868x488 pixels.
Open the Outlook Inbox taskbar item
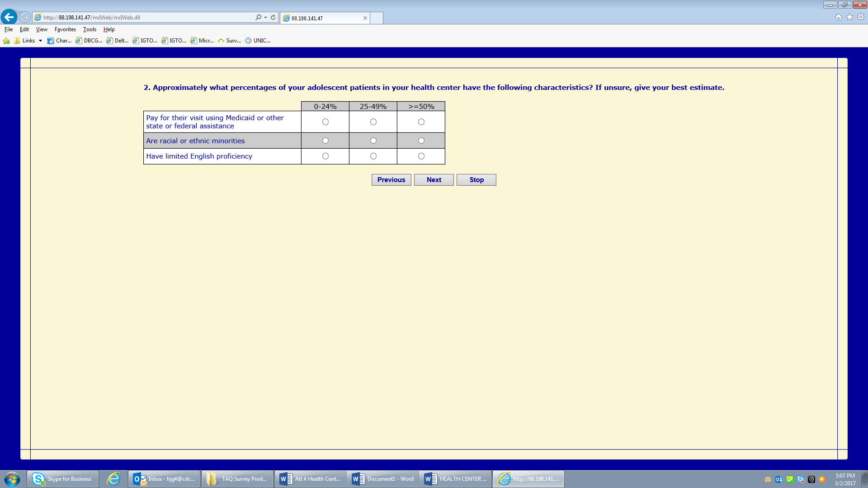point(165,479)
